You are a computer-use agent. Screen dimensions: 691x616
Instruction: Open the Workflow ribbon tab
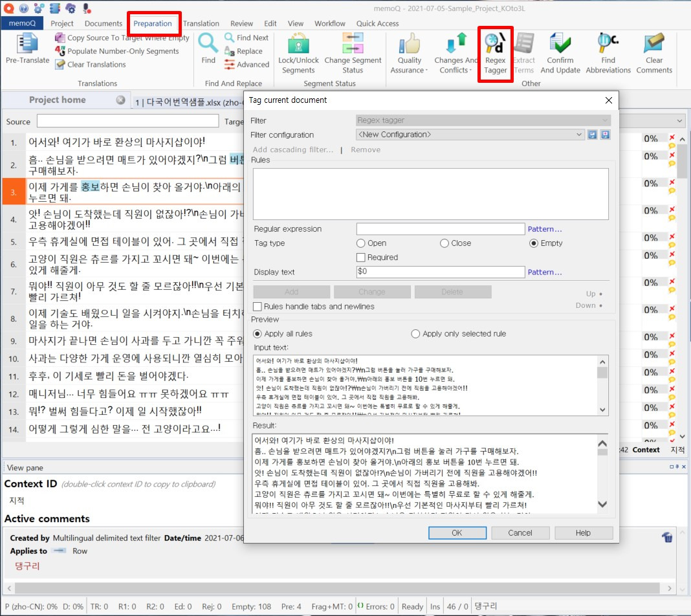pyautogui.click(x=329, y=23)
